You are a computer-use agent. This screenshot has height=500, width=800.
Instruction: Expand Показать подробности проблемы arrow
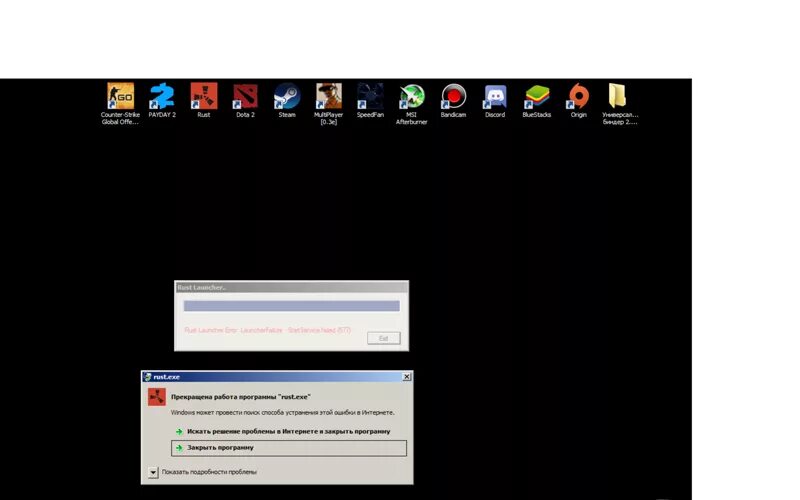[153, 472]
